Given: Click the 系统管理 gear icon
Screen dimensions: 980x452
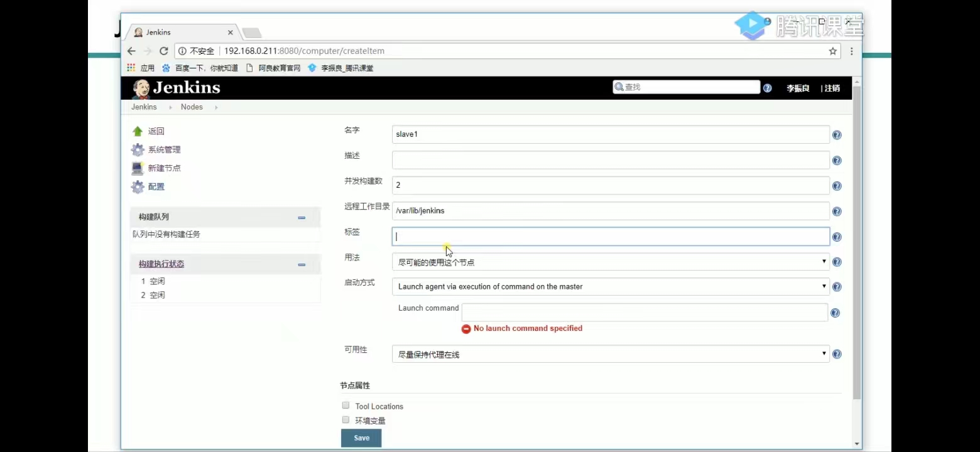Looking at the screenshot, I should point(138,149).
